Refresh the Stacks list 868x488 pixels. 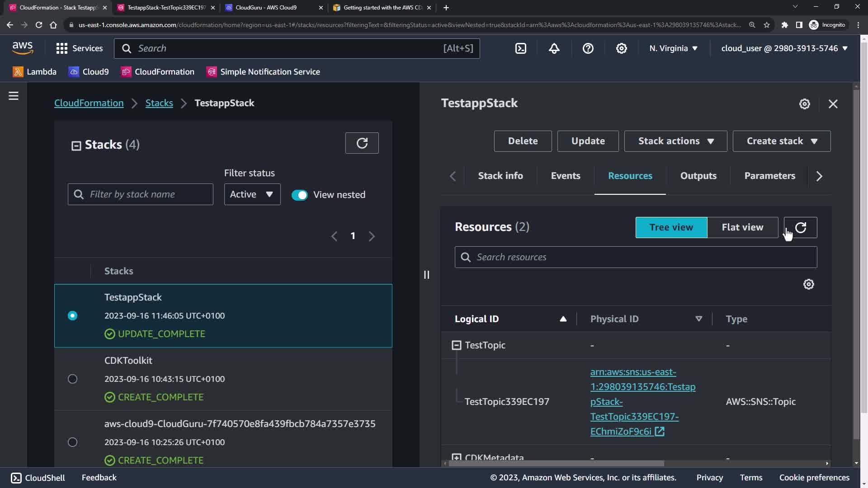point(362,143)
